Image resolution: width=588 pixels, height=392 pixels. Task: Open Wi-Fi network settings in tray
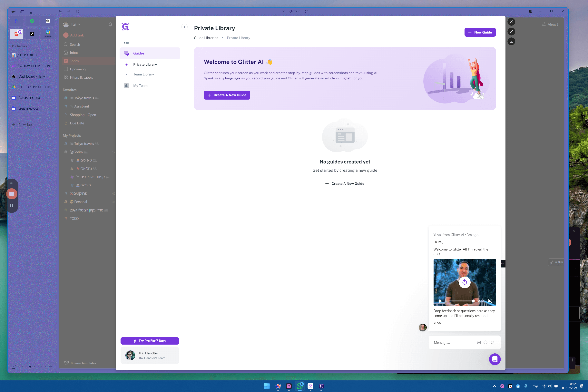click(544, 386)
